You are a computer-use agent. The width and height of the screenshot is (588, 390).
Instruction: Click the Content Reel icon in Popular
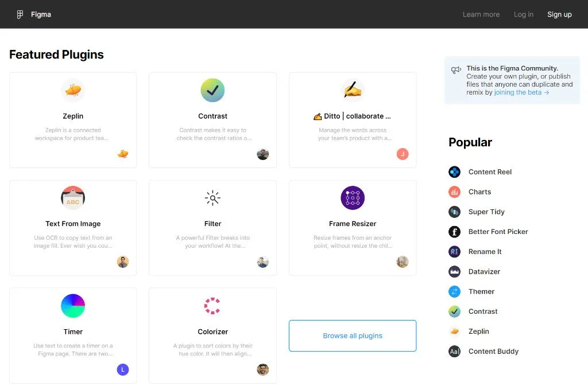click(455, 172)
